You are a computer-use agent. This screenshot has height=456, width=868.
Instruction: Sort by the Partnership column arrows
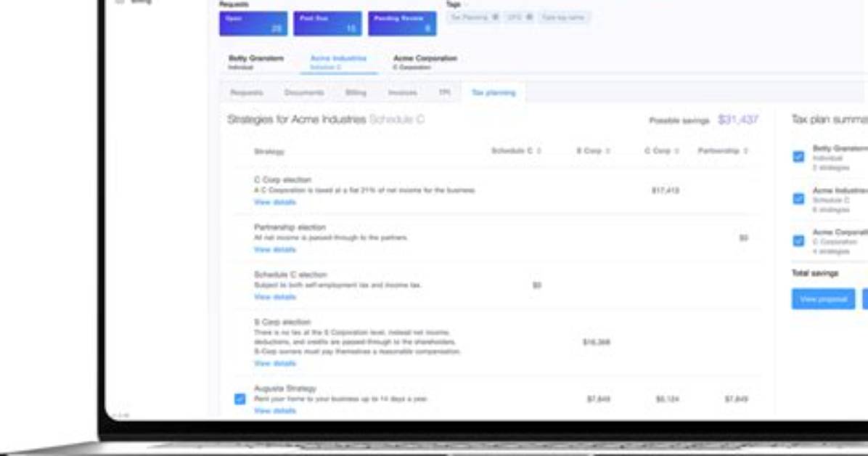click(x=745, y=151)
